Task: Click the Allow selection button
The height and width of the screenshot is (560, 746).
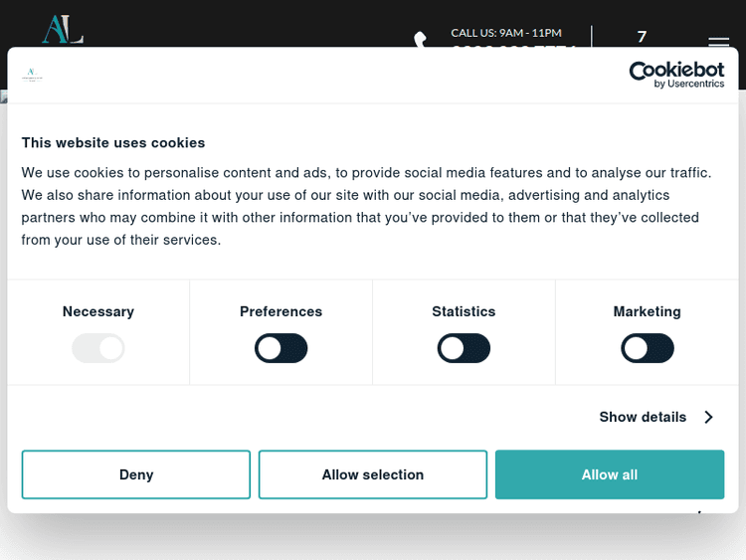Action: [x=373, y=474]
